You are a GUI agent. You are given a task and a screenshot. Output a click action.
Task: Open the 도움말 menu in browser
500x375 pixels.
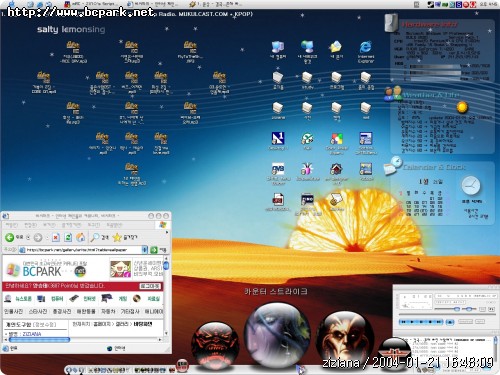[x=115, y=225]
